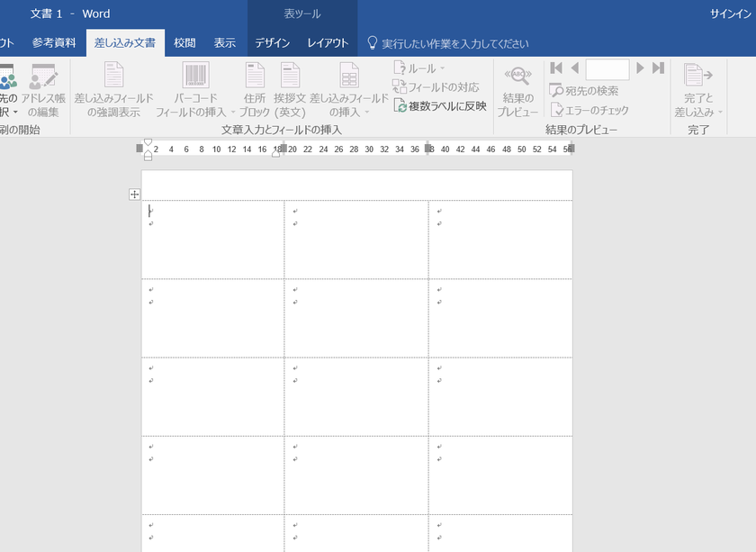Click the record number input box
Screen dimensions: 756x552
[x=607, y=69]
